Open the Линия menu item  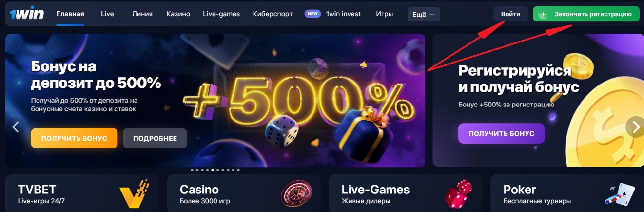pos(142,14)
